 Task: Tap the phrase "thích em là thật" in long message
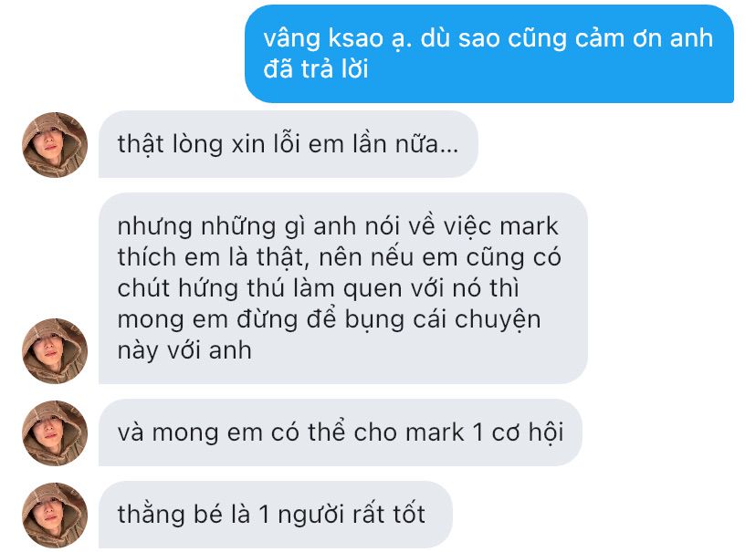click(213, 257)
